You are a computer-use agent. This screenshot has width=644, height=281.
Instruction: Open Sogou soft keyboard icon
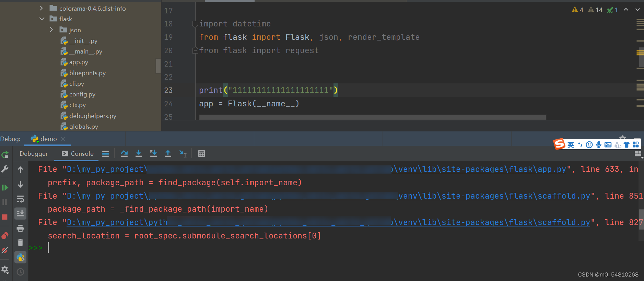(x=608, y=145)
